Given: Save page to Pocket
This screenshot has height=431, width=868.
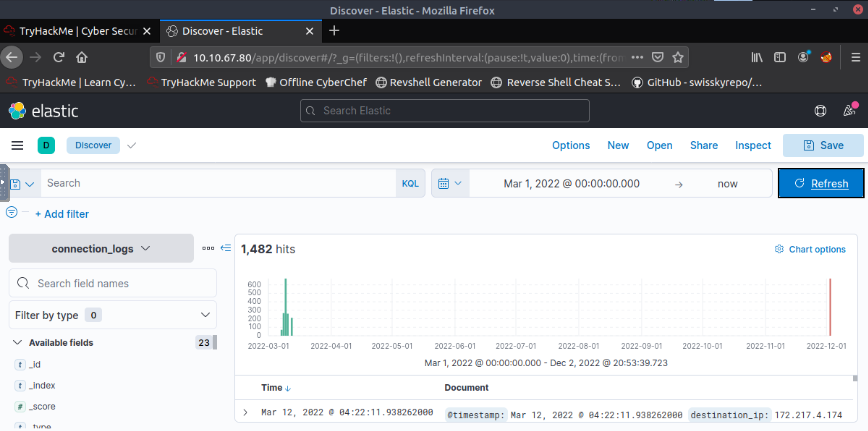Looking at the screenshot, I should pos(657,57).
